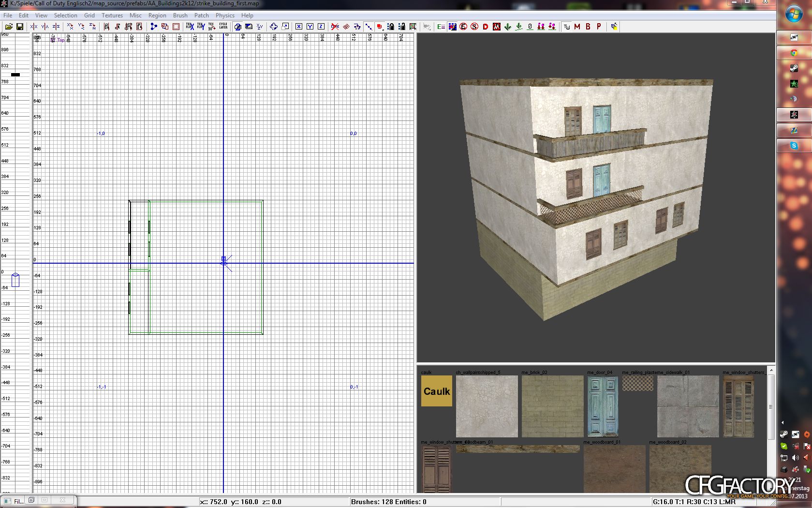
Task: Toggle the crossed-out N button
Action: pos(497,27)
